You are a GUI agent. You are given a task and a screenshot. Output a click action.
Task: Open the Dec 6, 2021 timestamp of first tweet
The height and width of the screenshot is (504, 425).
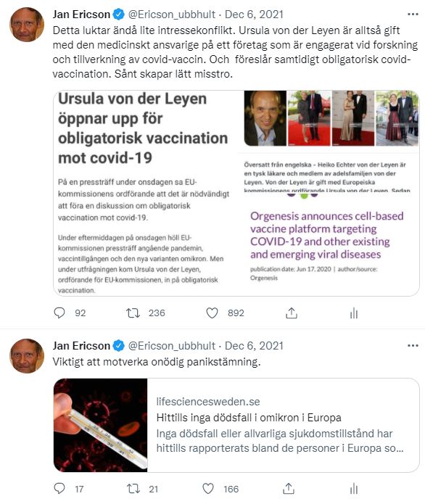254,15
